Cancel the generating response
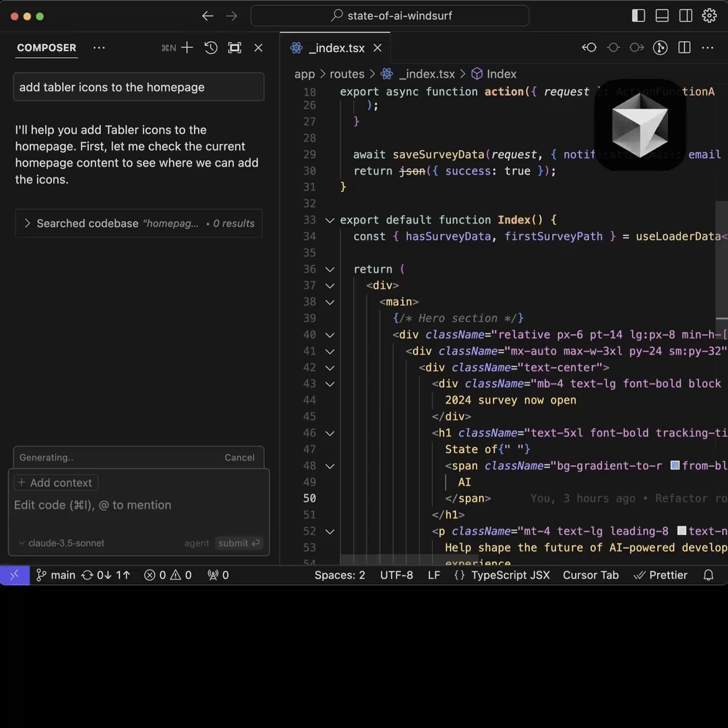This screenshot has height=728, width=728. 239,458
